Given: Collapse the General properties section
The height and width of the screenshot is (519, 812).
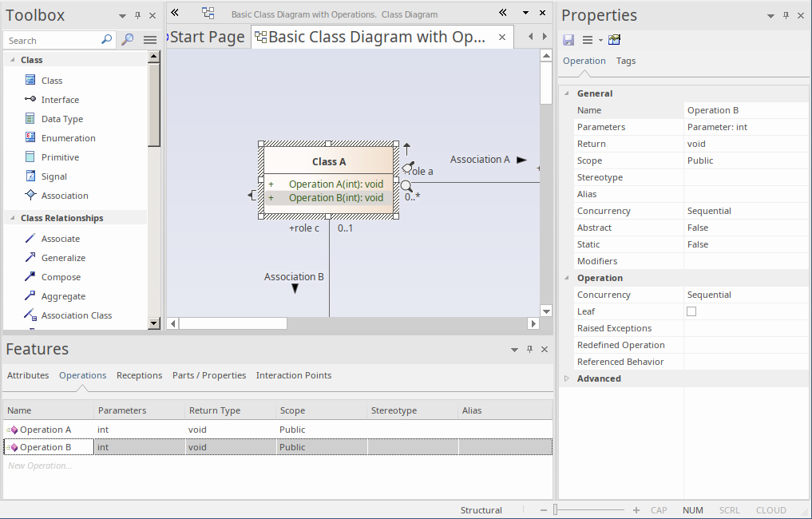Looking at the screenshot, I should (x=567, y=93).
